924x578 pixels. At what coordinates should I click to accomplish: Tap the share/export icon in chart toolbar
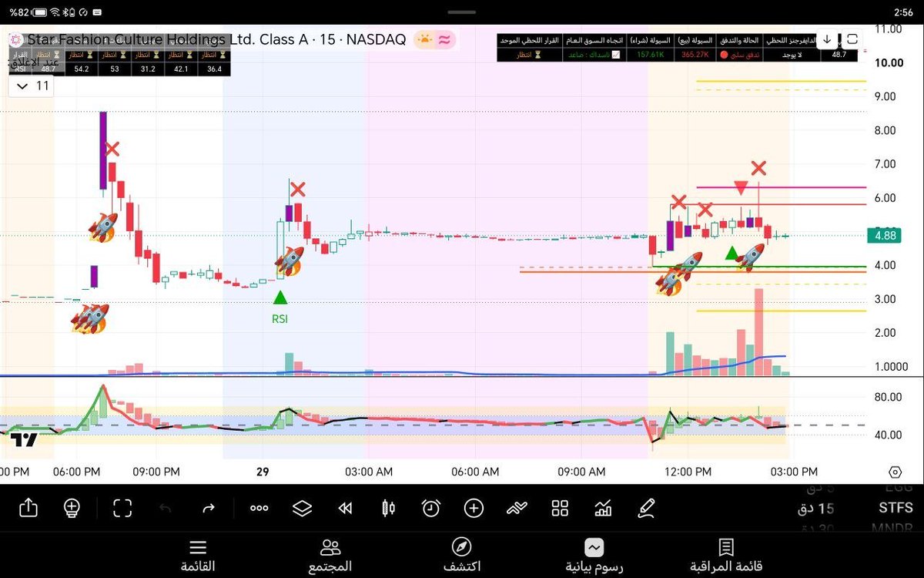(x=28, y=508)
